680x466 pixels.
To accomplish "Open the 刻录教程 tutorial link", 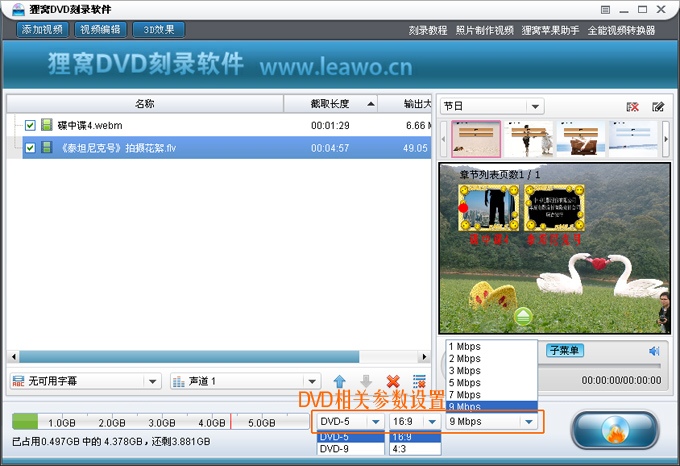I will tap(428, 30).
